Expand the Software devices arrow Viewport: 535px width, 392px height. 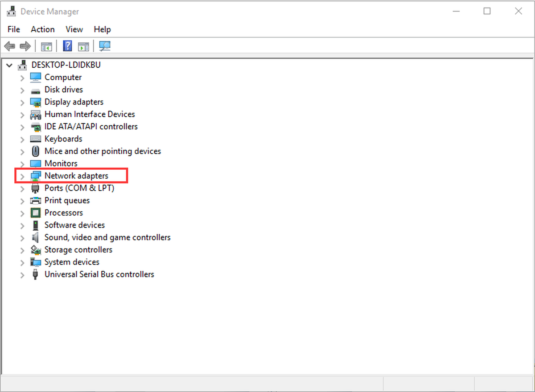(22, 225)
